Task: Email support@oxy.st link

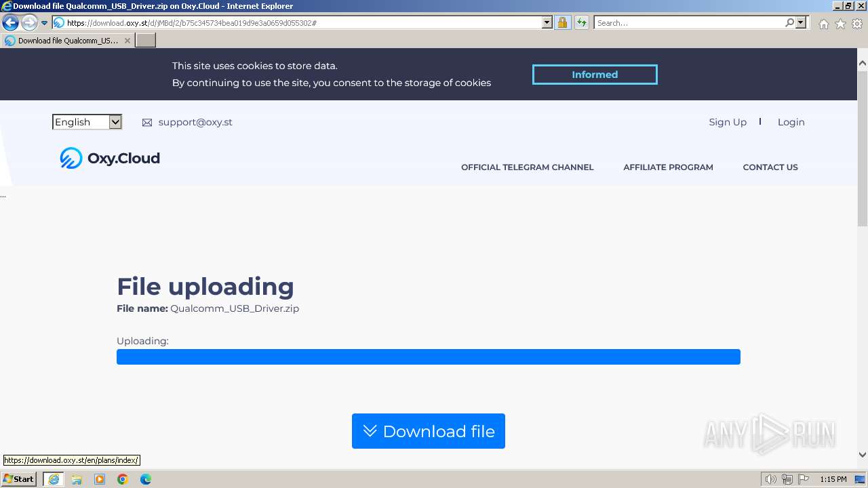Action: coord(195,122)
